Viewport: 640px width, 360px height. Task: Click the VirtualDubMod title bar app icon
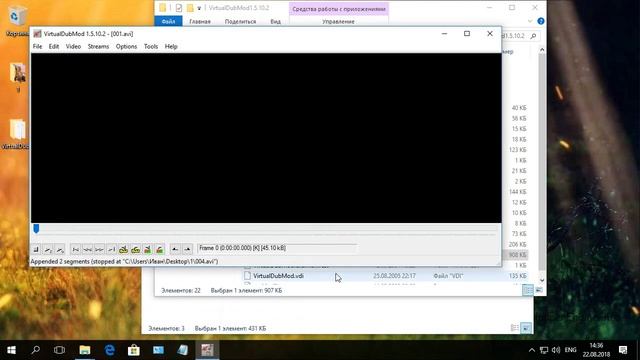click(37, 34)
